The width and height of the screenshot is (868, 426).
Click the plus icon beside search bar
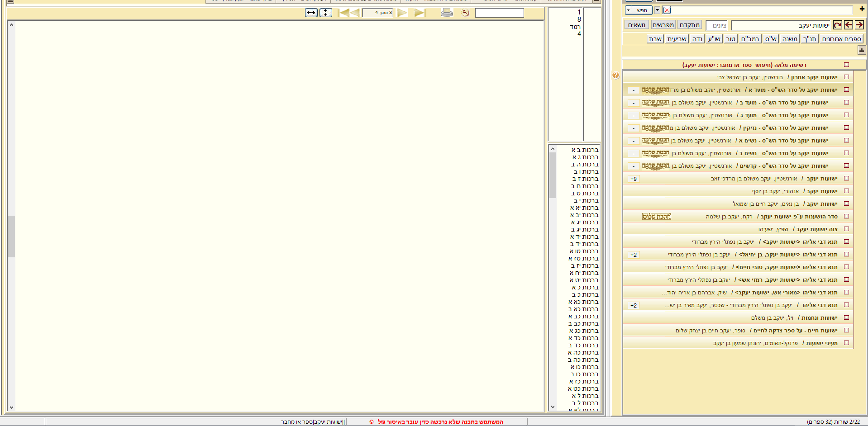(x=862, y=9)
